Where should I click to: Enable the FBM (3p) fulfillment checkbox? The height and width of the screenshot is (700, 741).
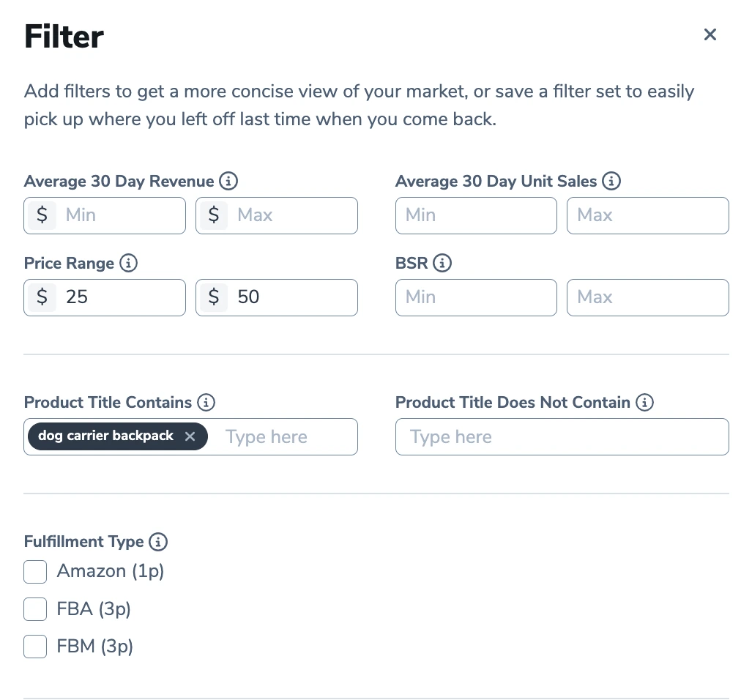click(x=34, y=647)
